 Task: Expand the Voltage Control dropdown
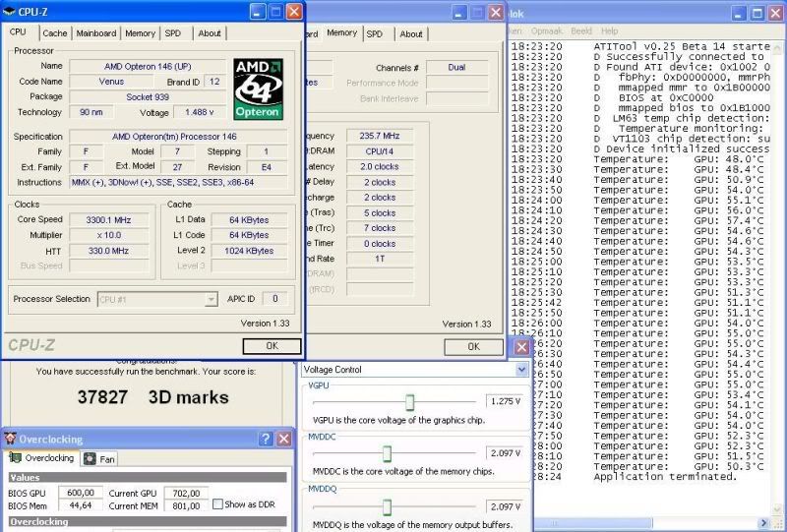521,370
